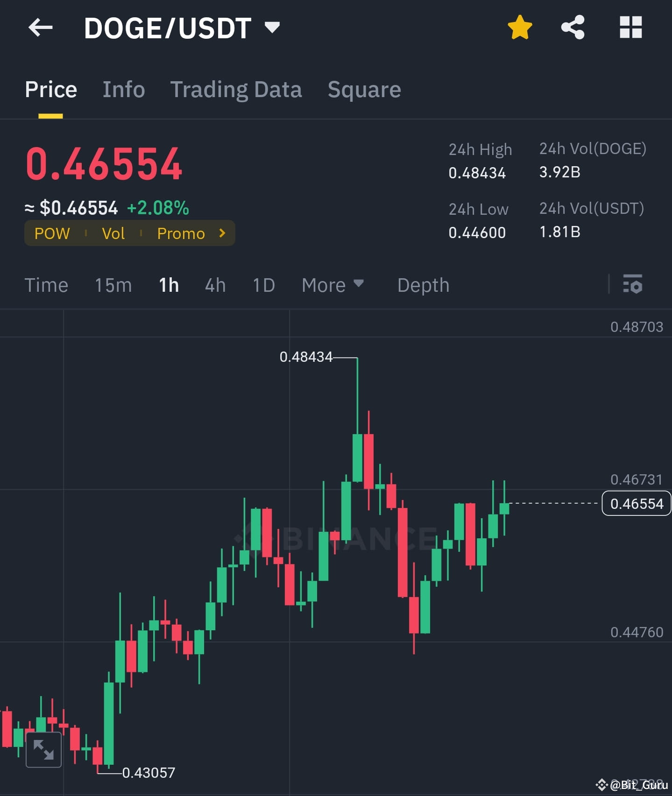Screen dimensions: 672x796
Task: Switch to the Trading Data tab
Action: [x=236, y=89]
